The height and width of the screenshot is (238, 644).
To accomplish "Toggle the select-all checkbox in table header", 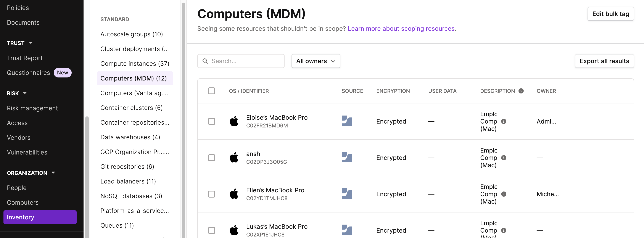I will (x=211, y=91).
